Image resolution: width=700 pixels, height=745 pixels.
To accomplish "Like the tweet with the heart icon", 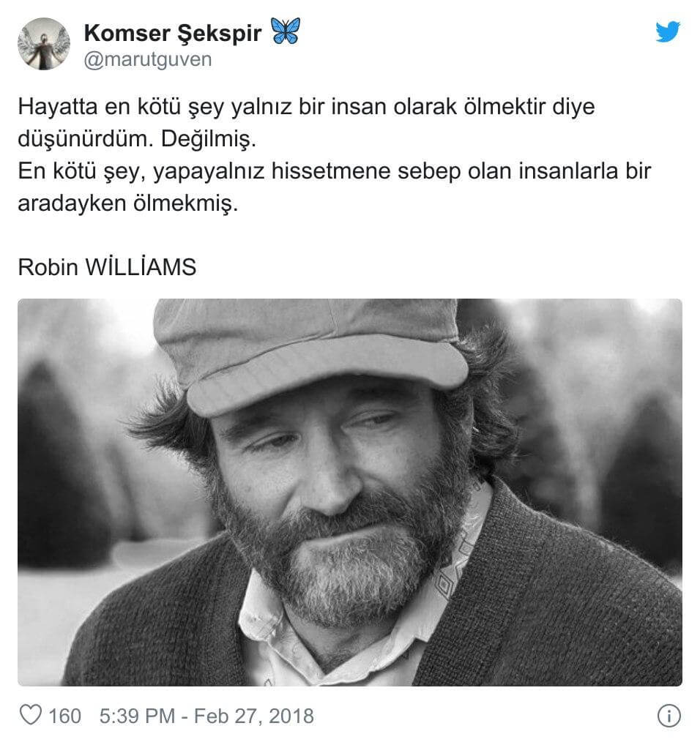I will click(31, 714).
